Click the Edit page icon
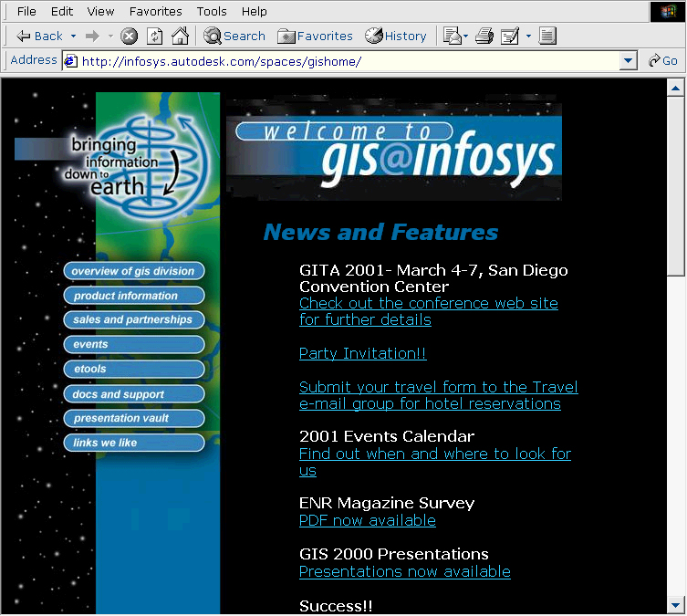Screen dimensions: 687x616 [510, 36]
